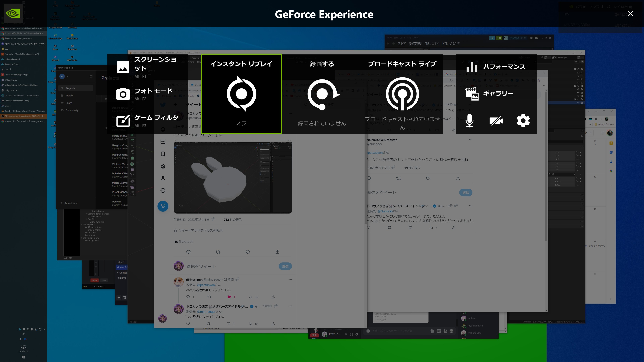Like the NUNOKAWA Masato tweet heart

pos(428,178)
